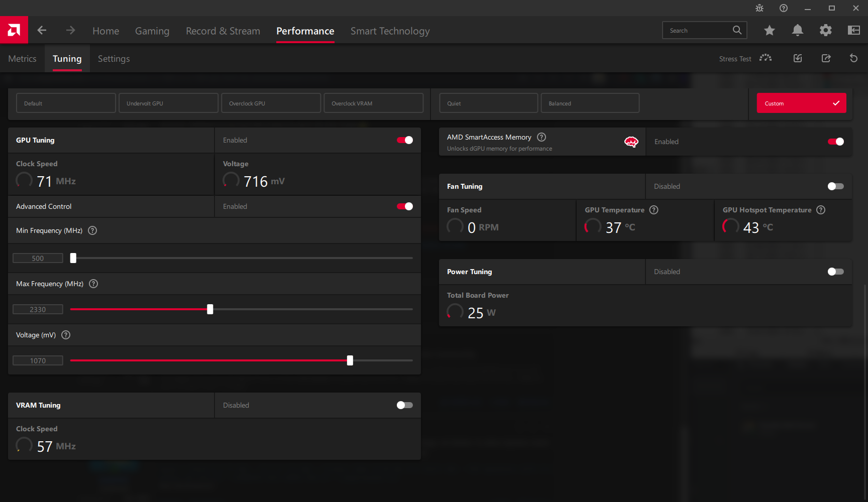Open Voltage (mV) help icon
The image size is (868, 502).
pos(66,335)
